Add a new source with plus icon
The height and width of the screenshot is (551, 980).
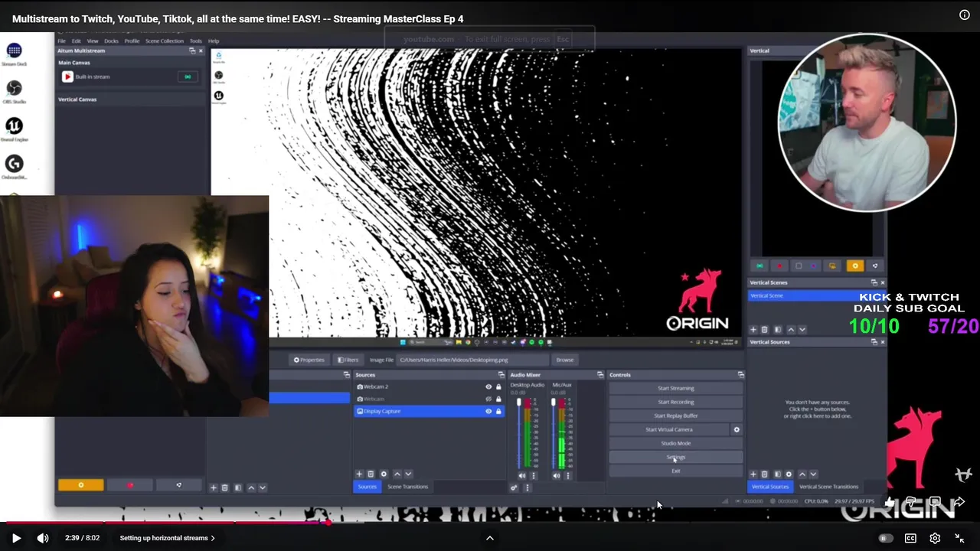pos(359,474)
